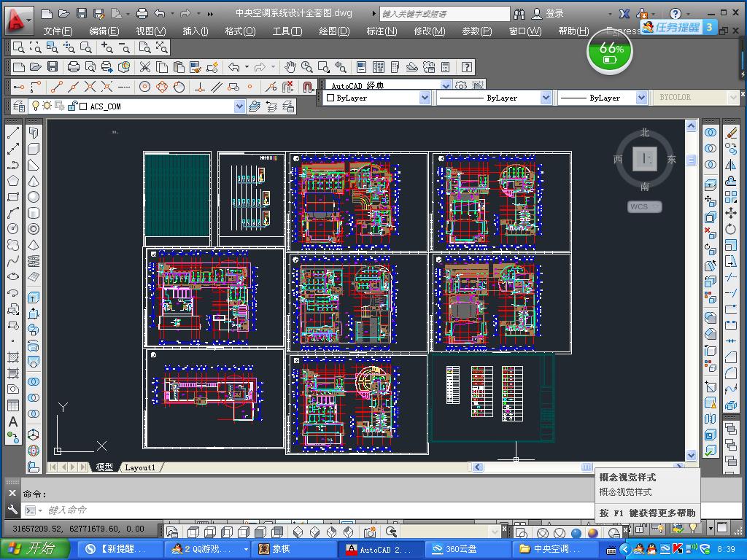The height and width of the screenshot is (560, 747).
Task: Click the 任务提醒 reminder button
Action: (x=677, y=27)
